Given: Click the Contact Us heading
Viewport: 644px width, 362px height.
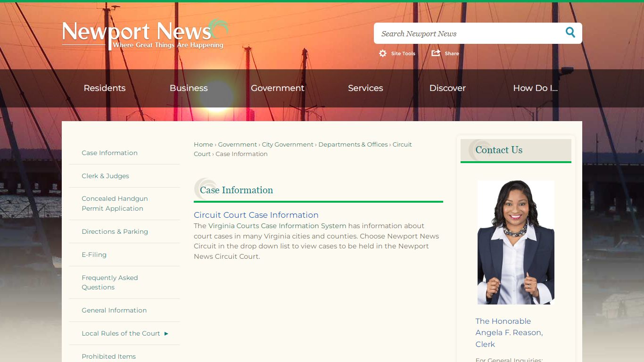Looking at the screenshot, I should tap(499, 150).
